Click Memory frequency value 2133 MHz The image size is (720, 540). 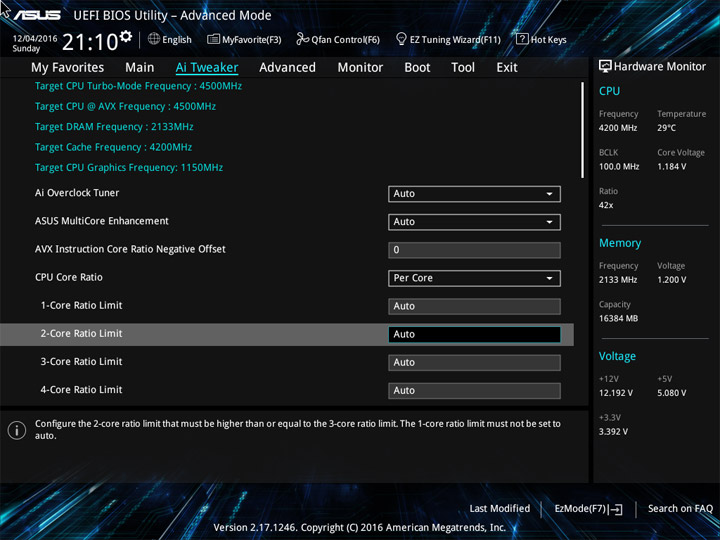[618, 280]
